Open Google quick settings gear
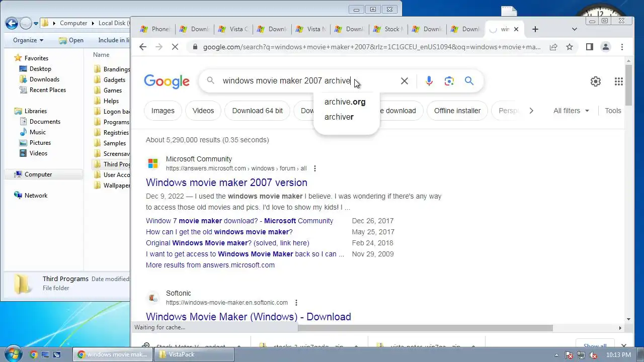Screen dimensions: 644x362 click(x=596, y=81)
